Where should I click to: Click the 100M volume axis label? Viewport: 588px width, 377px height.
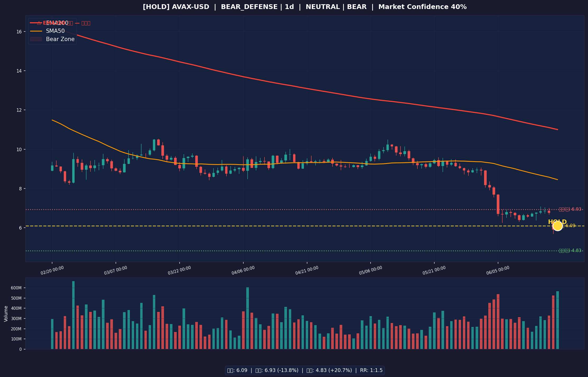[x=17, y=339]
